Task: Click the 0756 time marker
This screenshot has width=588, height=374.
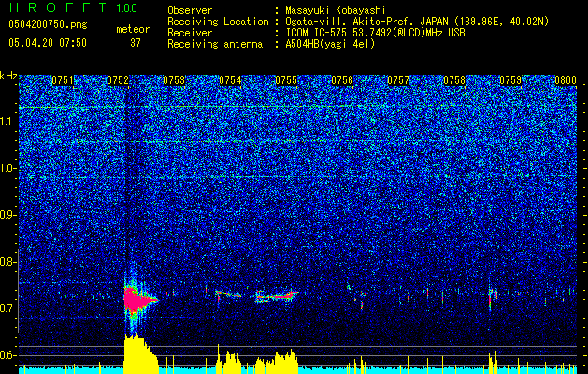Action: point(342,80)
